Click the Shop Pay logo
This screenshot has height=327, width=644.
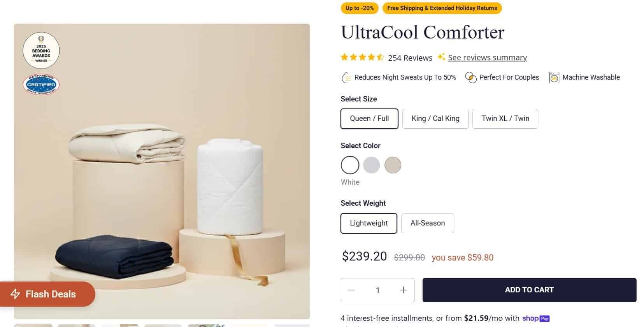[536, 318]
